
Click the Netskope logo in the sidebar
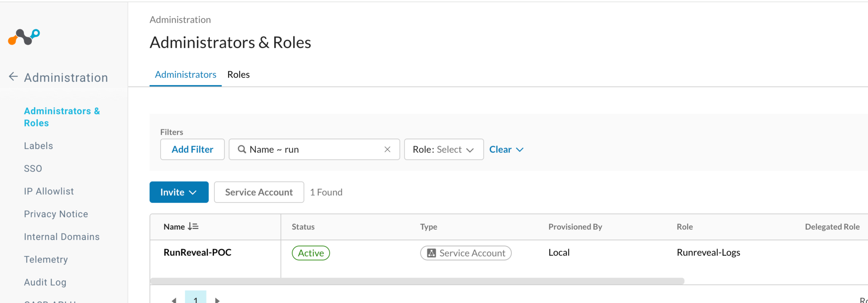(x=24, y=37)
